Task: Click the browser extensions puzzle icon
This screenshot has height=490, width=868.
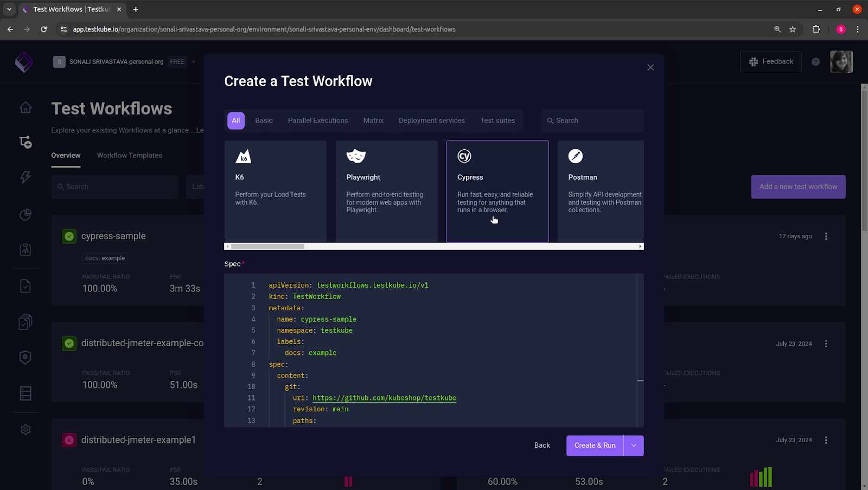Action: tap(816, 29)
